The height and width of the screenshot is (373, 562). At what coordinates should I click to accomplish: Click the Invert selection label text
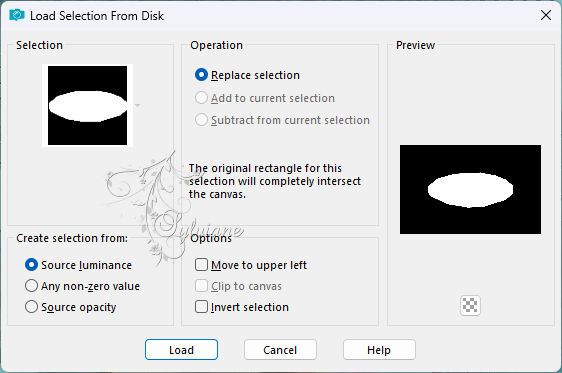(250, 307)
